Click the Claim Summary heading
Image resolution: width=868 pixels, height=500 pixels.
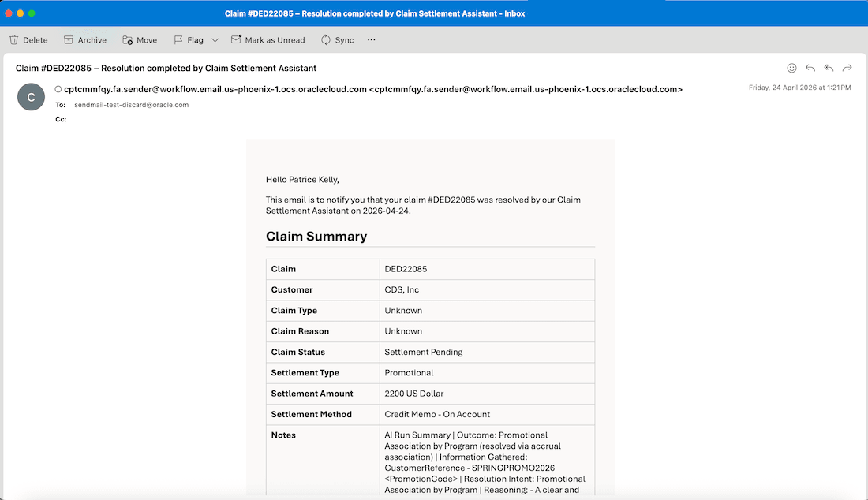316,236
